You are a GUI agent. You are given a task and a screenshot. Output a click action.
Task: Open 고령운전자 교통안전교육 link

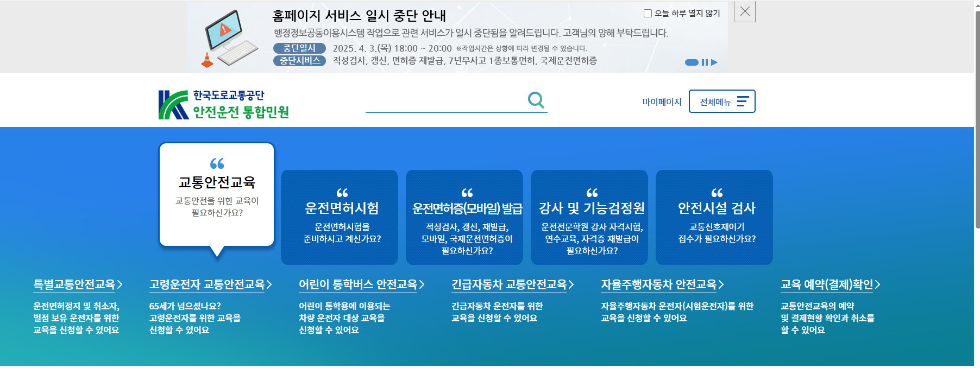point(210,284)
